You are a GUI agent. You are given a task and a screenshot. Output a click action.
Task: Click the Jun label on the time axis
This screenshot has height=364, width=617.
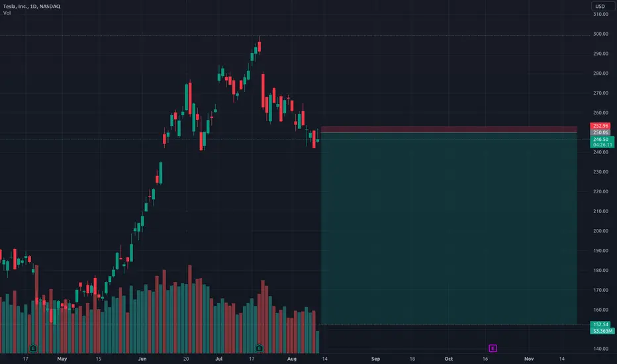pyautogui.click(x=142, y=359)
